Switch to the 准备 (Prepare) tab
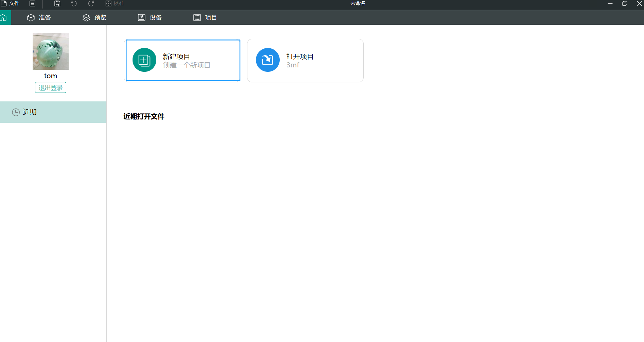This screenshot has width=644, height=342. click(39, 17)
